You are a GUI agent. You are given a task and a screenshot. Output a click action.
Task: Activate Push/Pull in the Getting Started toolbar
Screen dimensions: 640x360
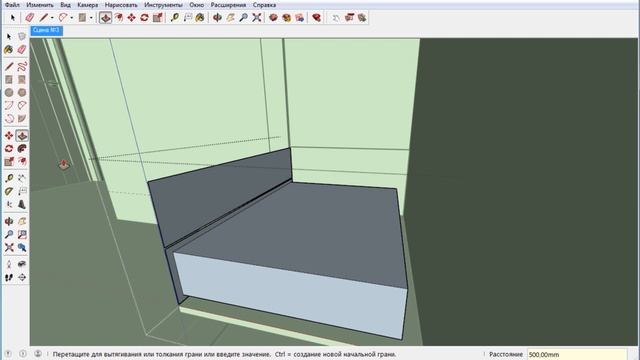pos(105,18)
